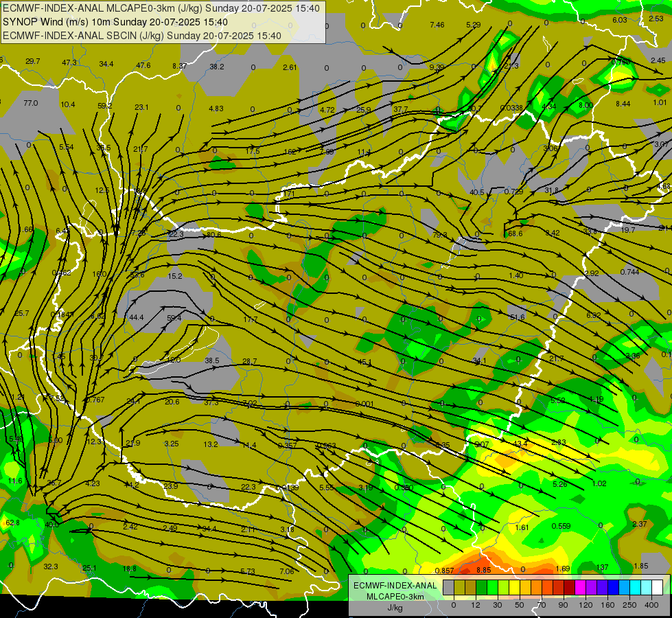This screenshot has width=672, height=618.
Task: Select the header line 'SYNOP Wind (m/s) 10m'
Action: click(58, 22)
